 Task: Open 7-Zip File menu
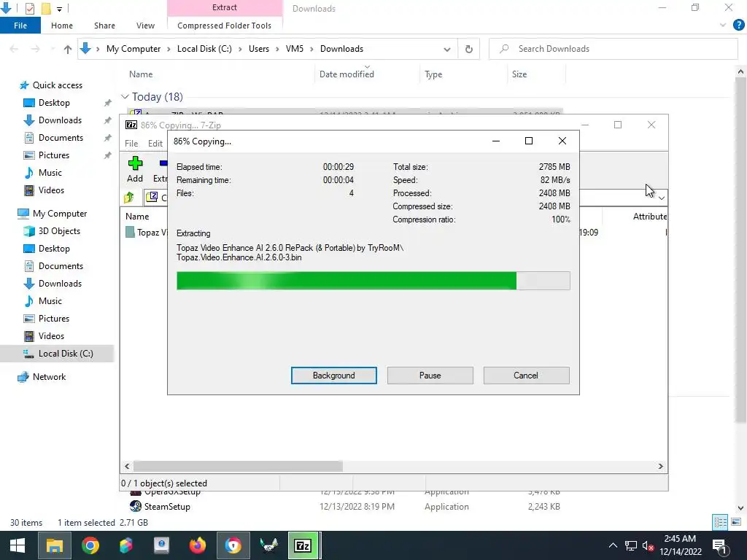click(x=131, y=144)
